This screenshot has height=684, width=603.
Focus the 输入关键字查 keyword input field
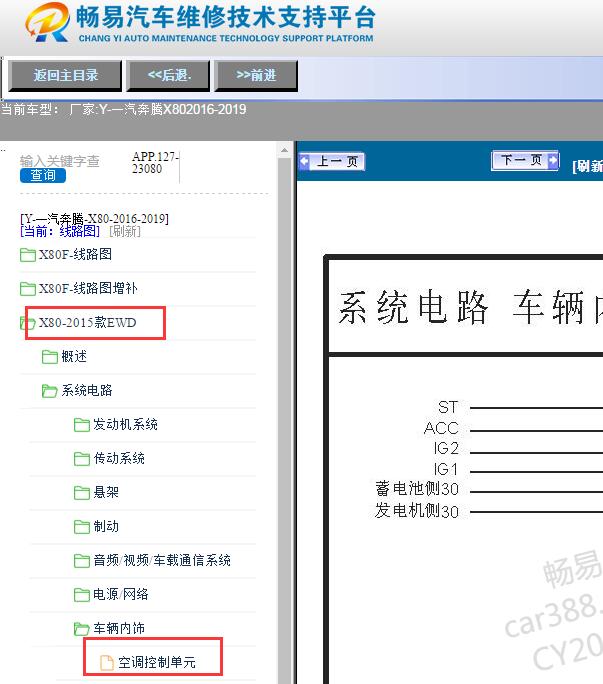click(x=60, y=161)
